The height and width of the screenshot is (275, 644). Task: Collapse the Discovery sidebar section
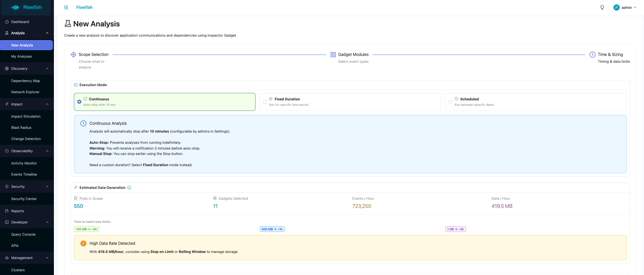(47, 69)
